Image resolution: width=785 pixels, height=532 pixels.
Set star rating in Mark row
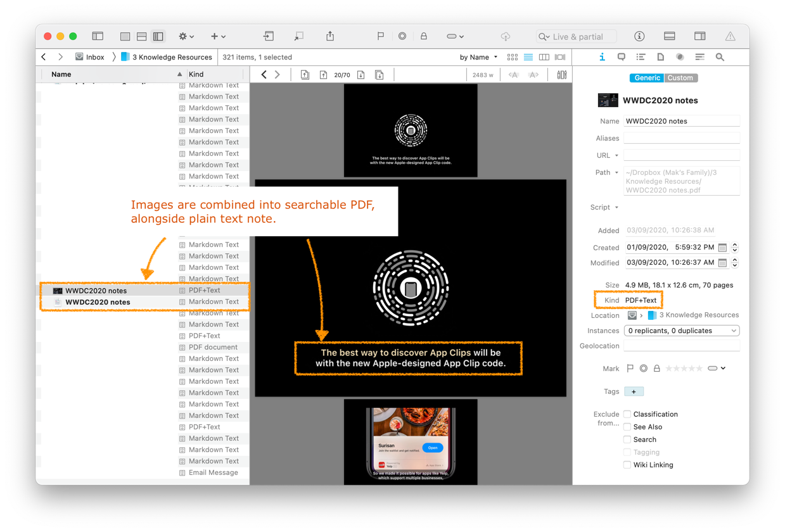pos(684,369)
